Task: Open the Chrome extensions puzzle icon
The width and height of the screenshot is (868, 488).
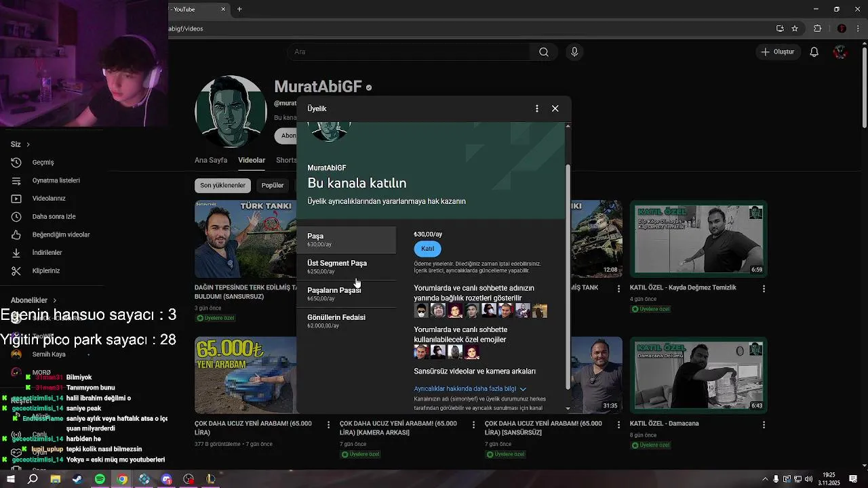Action: pos(817,28)
